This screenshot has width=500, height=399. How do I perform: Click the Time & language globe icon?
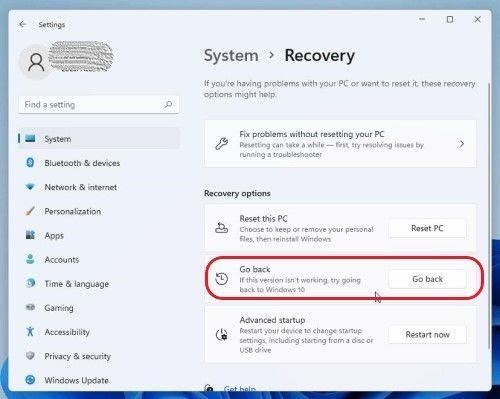coord(30,283)
